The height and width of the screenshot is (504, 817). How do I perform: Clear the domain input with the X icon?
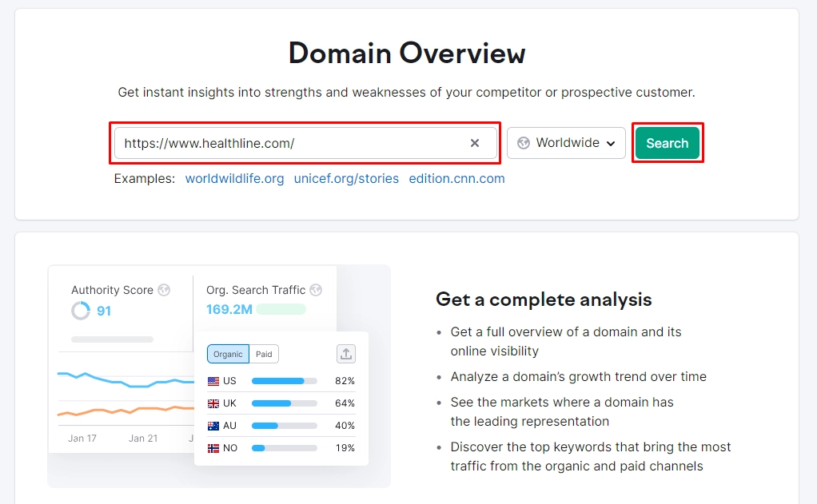[474, 143]
